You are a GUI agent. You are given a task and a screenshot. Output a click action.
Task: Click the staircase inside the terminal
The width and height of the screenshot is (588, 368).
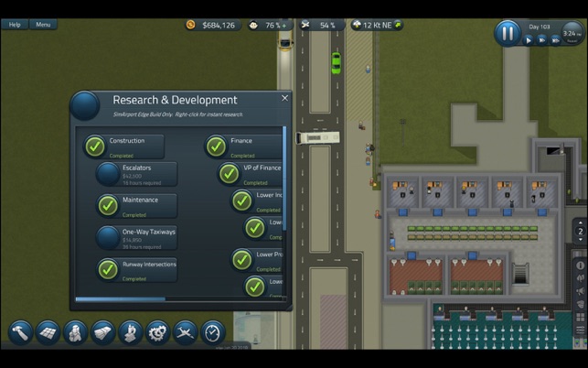click(521, 274)
